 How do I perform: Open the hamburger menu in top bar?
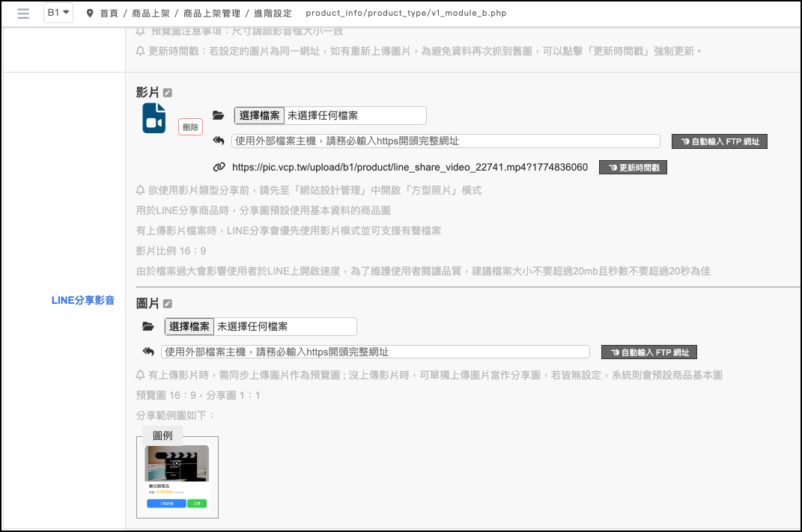[23, 13]
